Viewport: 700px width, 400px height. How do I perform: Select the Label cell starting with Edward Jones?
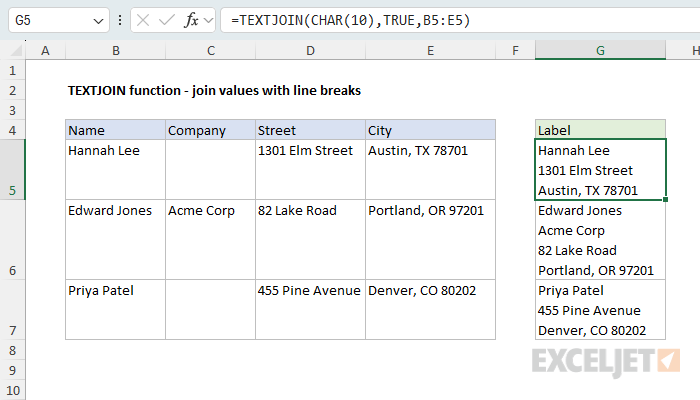pos(600,240)
